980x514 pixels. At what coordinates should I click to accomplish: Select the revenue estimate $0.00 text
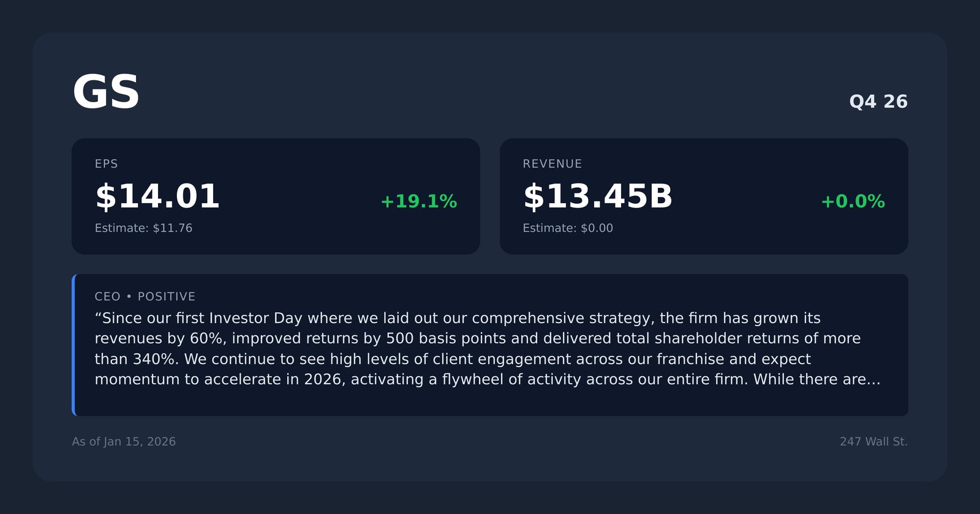pyautogui.click(x=568, y=228)
